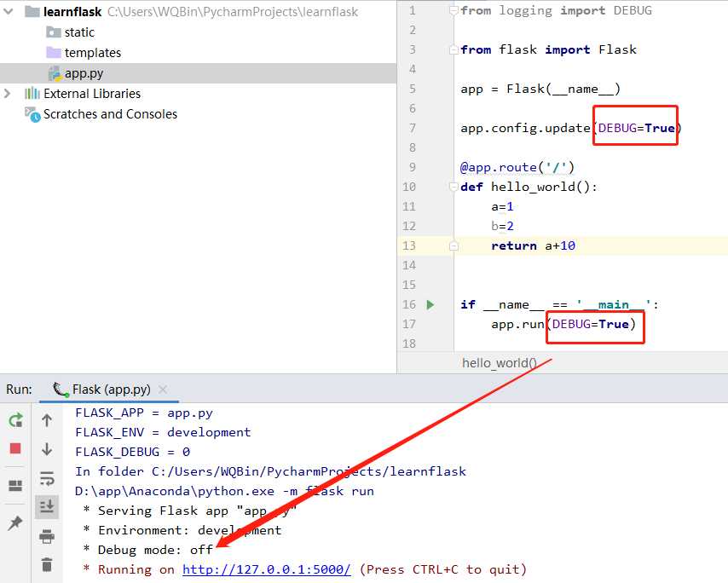Clear all console output with trash icon
Screen dimensions: 728x583
coord(47,564)
